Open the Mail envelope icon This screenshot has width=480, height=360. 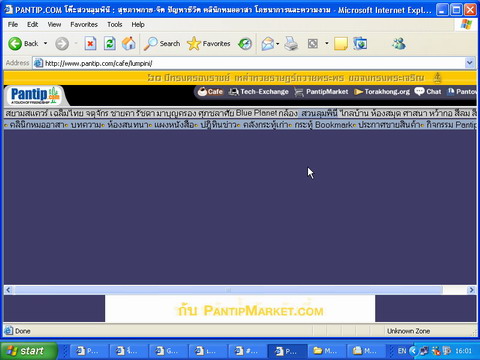(x=268, y=44)
